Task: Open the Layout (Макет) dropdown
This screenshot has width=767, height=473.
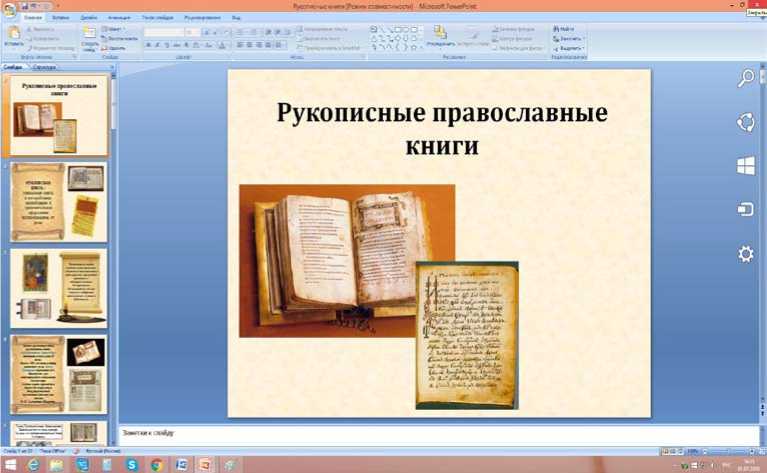Action: [112, 29]
